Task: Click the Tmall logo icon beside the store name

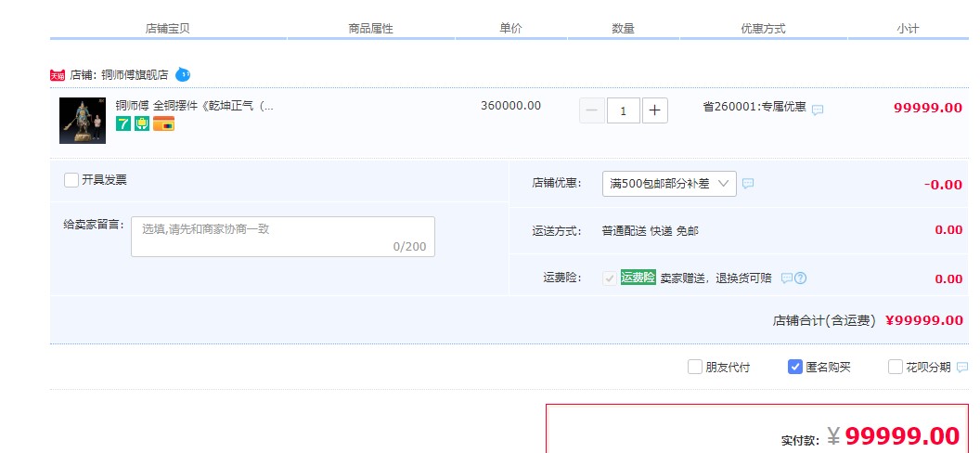Action: pyautogui.click(x=58, y=75)
